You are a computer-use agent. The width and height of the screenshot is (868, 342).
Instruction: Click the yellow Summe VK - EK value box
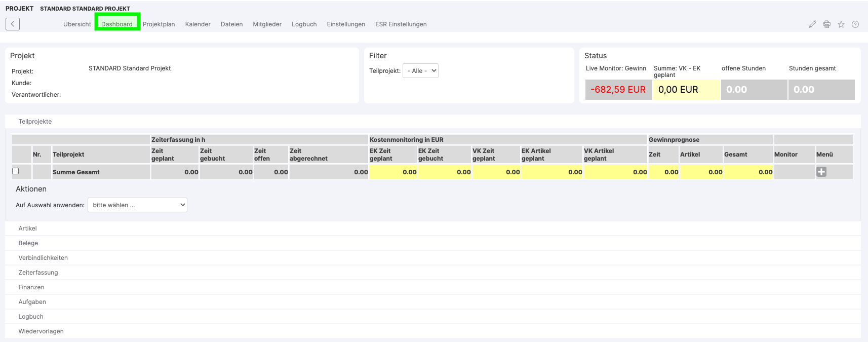click(686, 90)
